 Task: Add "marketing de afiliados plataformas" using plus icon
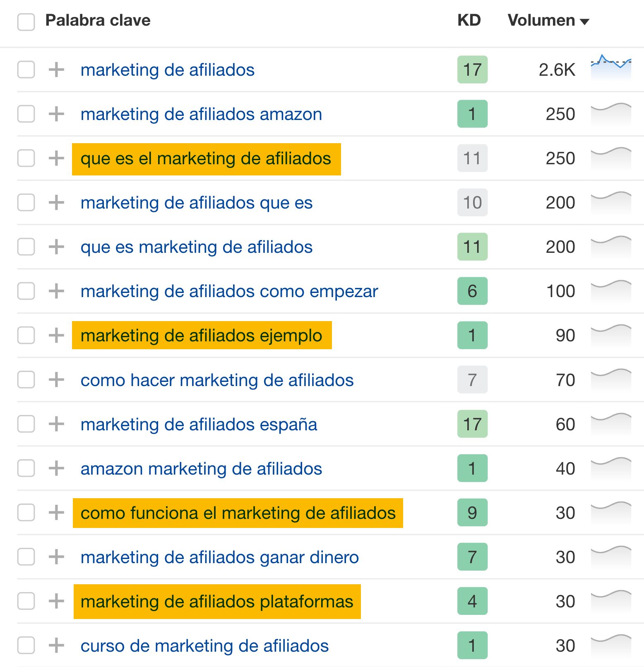[57, 602]
